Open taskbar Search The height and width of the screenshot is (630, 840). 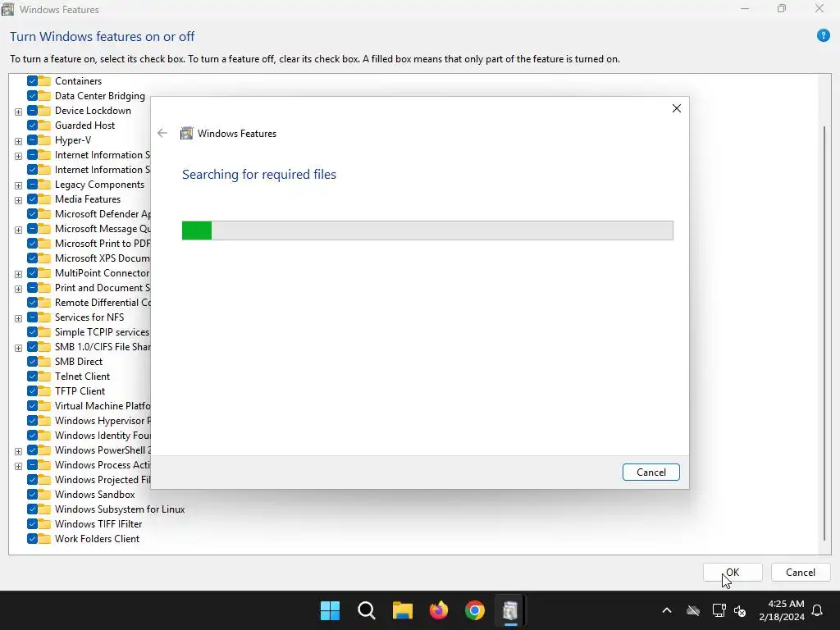coord(367,610)
